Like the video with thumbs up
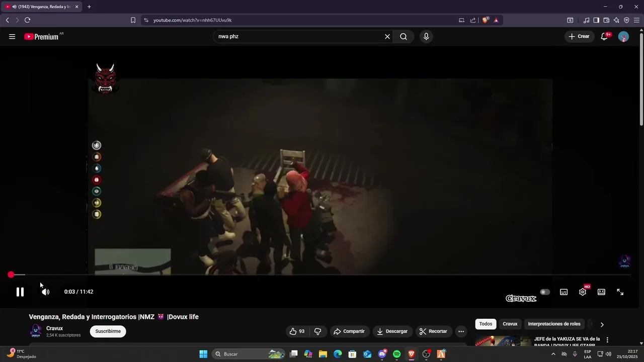 (x=297, y=331)
